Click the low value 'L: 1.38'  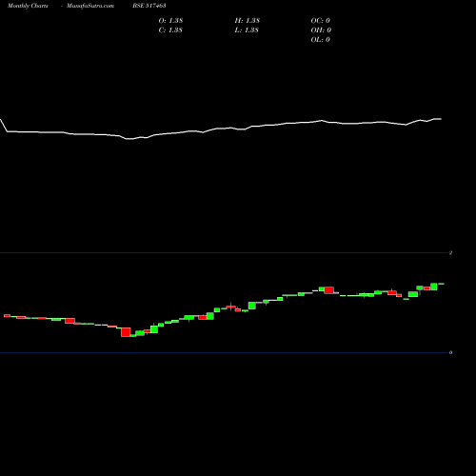tap(248, 30)
